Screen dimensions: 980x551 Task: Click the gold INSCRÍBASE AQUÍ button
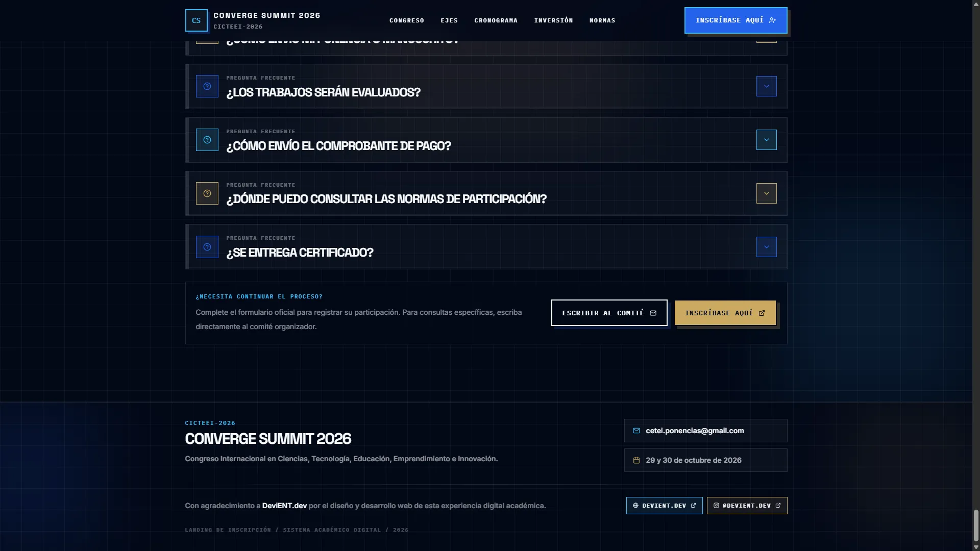click(725, 313)
